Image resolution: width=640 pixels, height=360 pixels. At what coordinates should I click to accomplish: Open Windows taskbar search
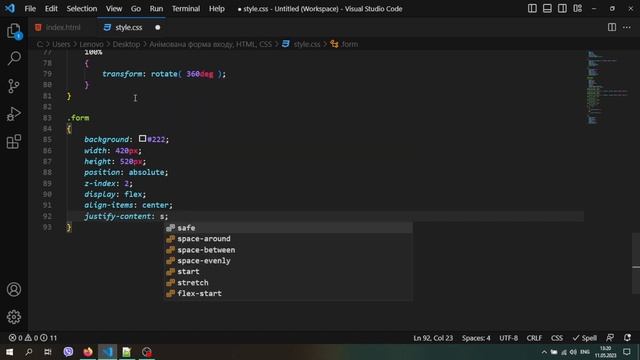coord(29,352)
